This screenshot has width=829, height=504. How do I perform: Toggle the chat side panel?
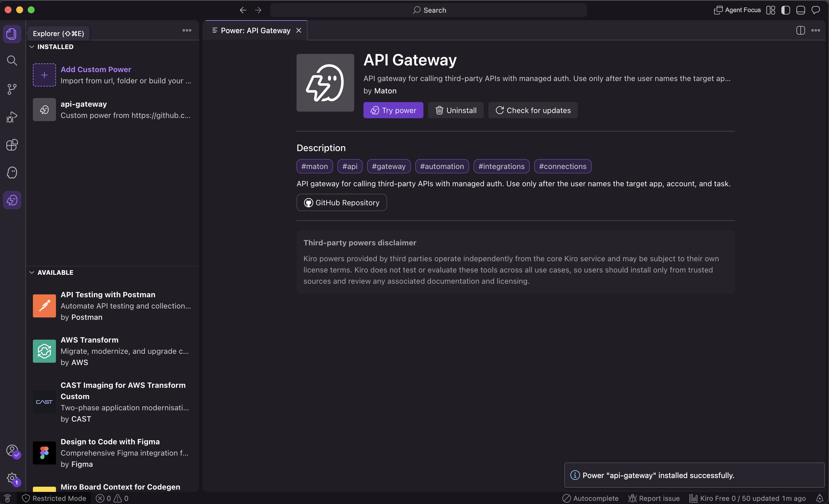click(x=815, y=10)
